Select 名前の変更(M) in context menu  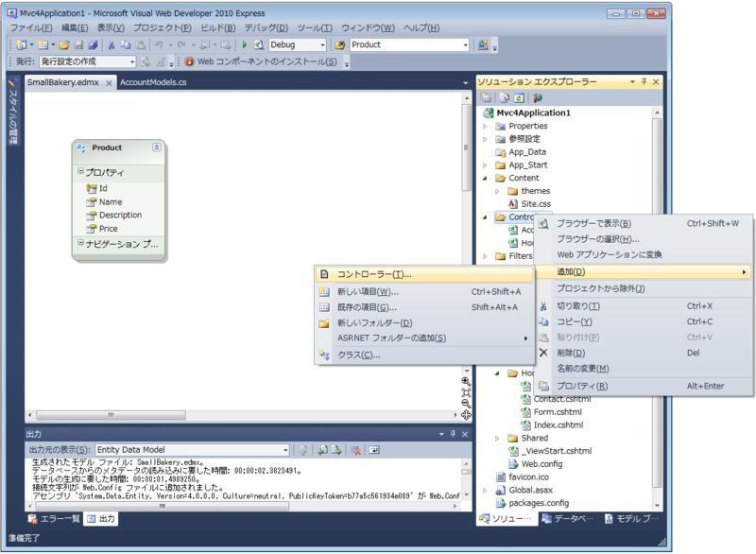644,369
